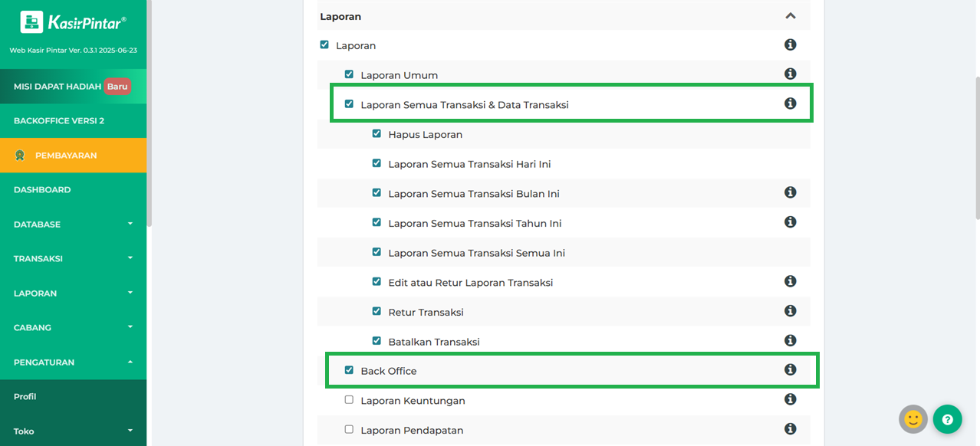Screen dimensions: 980x446
Task: Open the Dashboard menu item
Action: [x=42, y=190]
